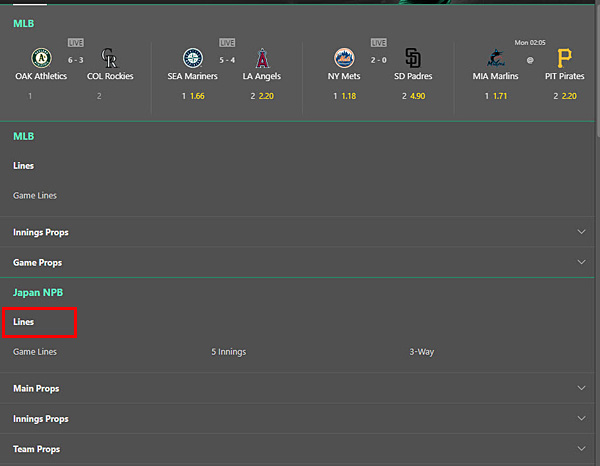Click the SD Padres team name
This screenshot has height=466, width=600.
pyautogui.click(x=413, y=76)
